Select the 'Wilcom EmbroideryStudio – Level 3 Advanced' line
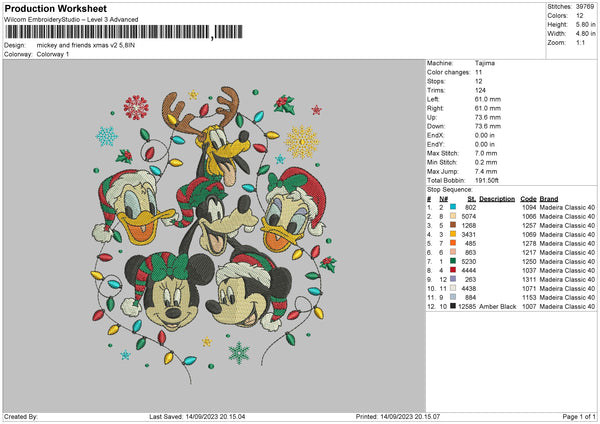This screenshot has height=424, width=600. [71, 20]
